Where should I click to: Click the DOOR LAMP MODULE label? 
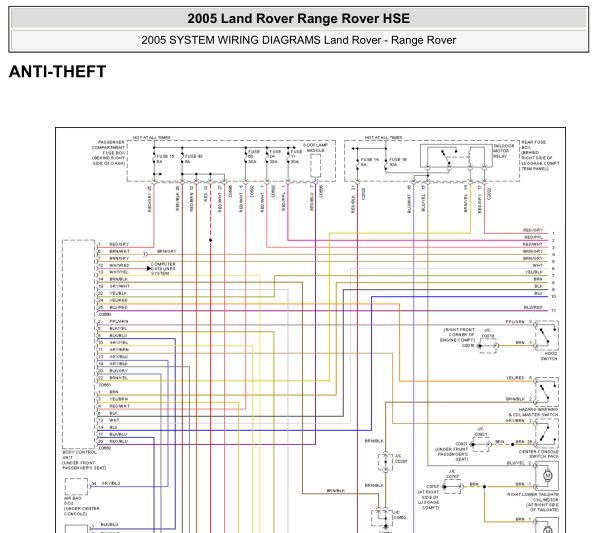[x=315, y=148]
